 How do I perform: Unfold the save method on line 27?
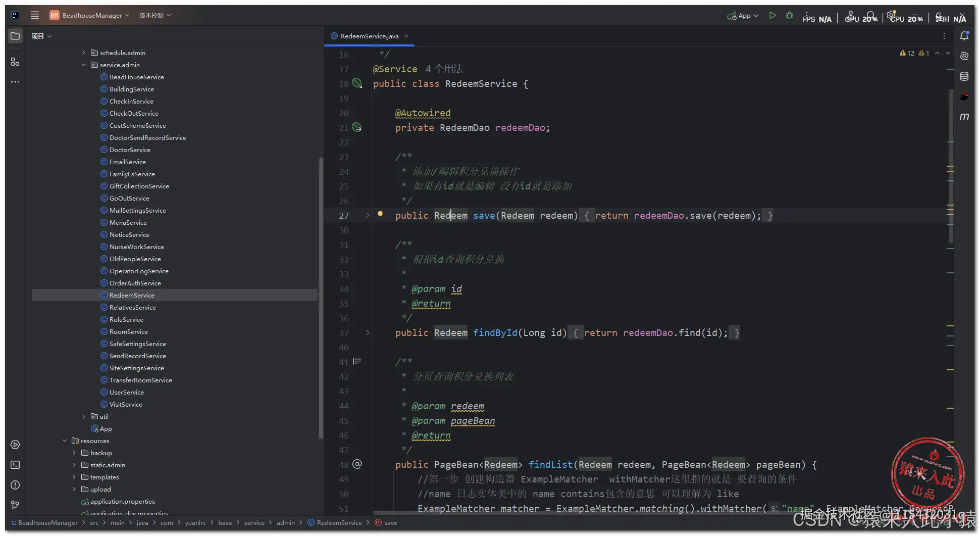point(368,215)
